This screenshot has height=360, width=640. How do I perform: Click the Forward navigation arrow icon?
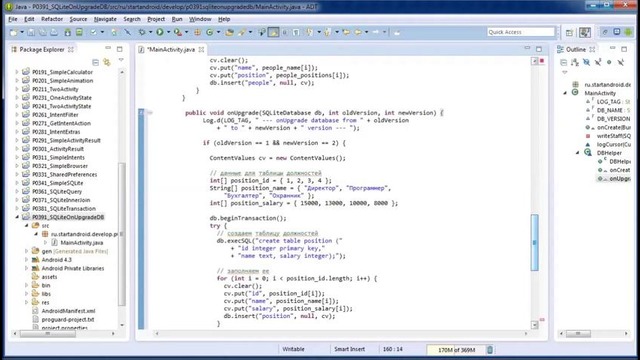coord(376,32)
